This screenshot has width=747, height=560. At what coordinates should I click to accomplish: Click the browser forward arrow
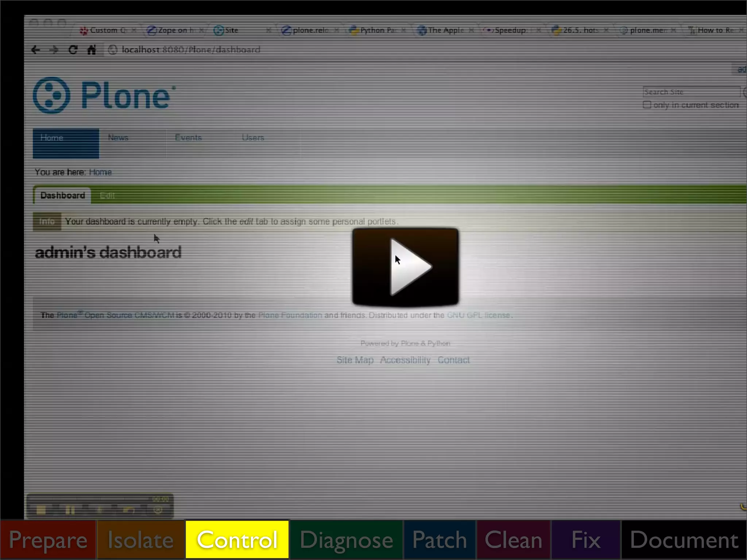coord(54,50)
